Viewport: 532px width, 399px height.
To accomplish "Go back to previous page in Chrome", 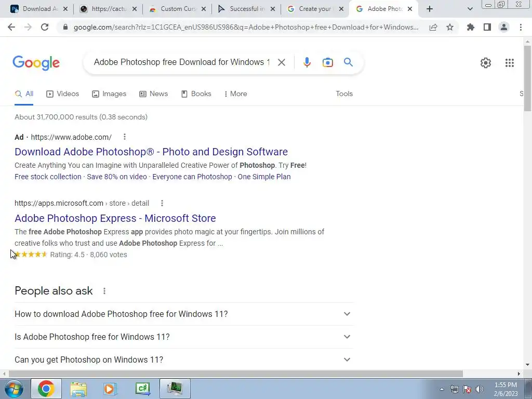I will click(11, 27).
